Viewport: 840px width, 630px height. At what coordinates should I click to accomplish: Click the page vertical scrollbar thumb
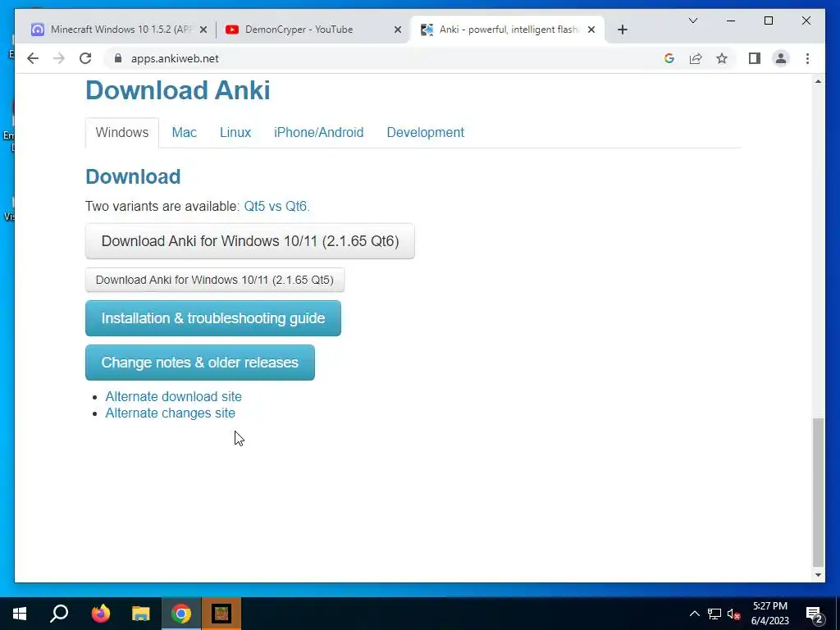point(818,492)
